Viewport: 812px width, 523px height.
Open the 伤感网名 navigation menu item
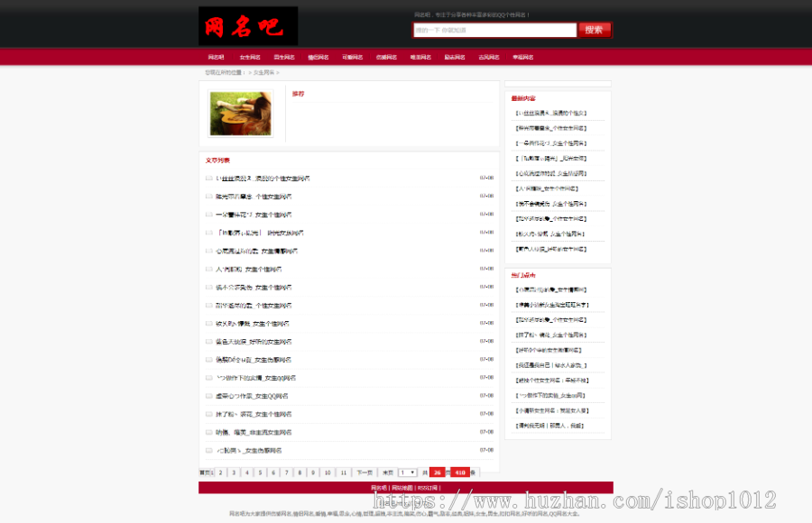tap(386, 58)
